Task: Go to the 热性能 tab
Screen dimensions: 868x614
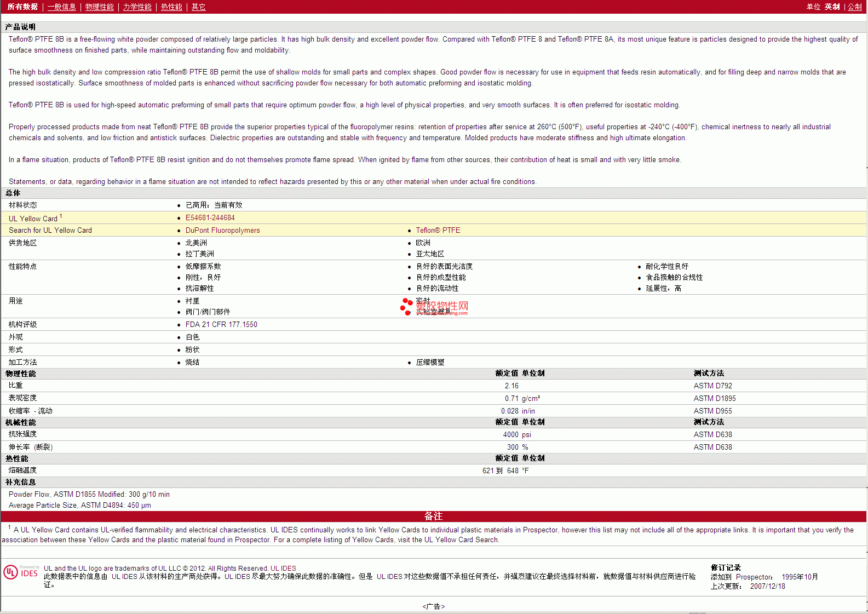Action: (171, 7)
